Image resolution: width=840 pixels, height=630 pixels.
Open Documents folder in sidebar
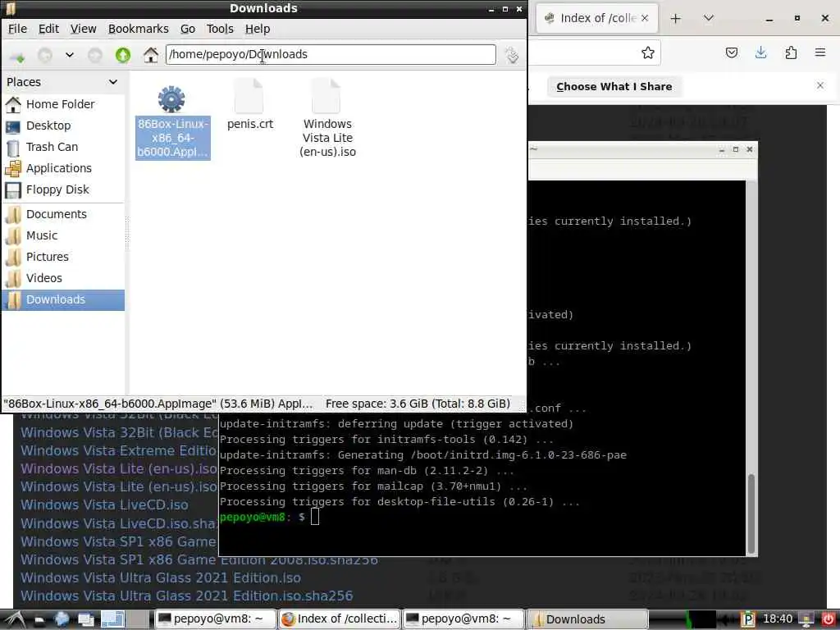pyautogui.click(x=63, y=214)
